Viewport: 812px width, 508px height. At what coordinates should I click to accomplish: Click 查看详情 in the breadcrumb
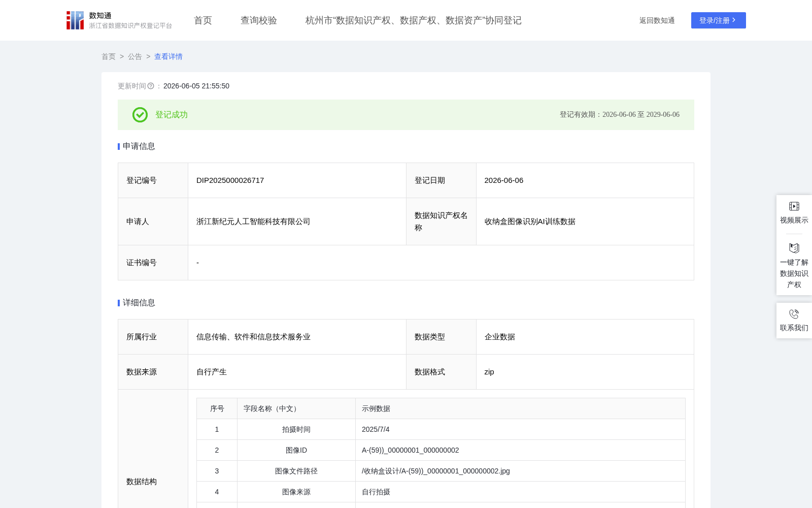(x=168, y=56)
